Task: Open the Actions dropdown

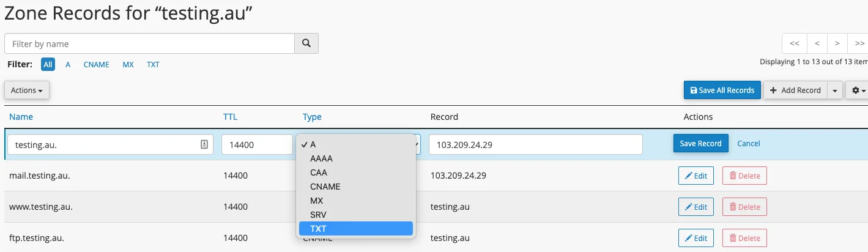Action: pos(27,90)
